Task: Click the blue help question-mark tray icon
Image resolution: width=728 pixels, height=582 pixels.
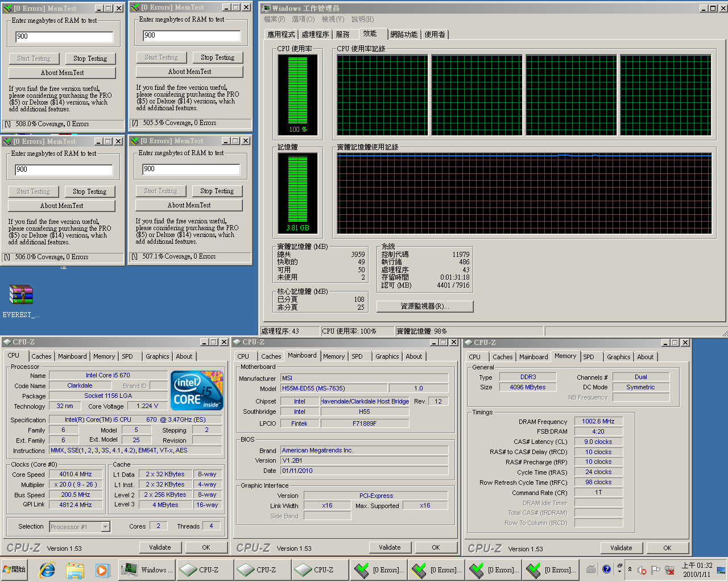Action: (x=607, y=569)
